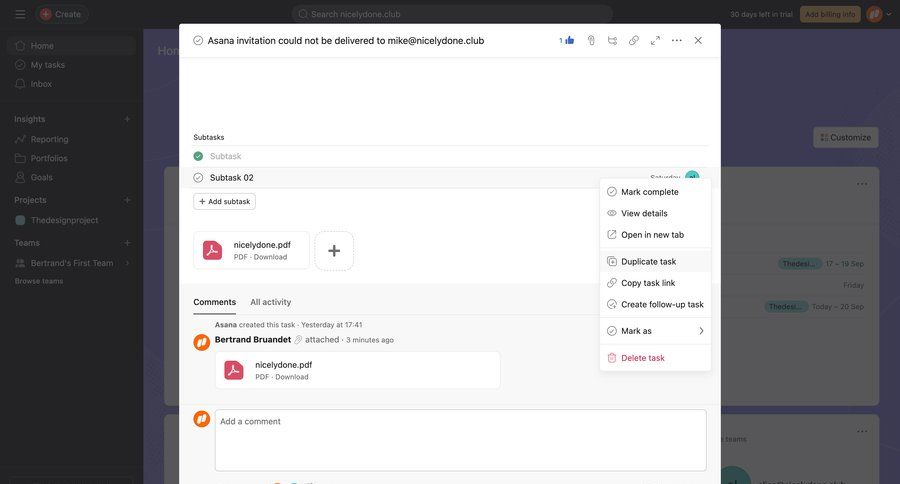Select Open in new tab
Viewport: 900px width, 484px height.
tap(655, 235)
